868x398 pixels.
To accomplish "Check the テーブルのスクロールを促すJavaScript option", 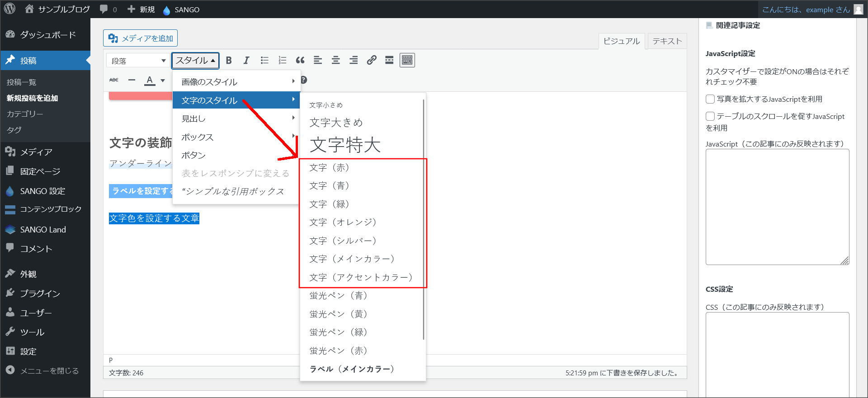I will (710, 116).
